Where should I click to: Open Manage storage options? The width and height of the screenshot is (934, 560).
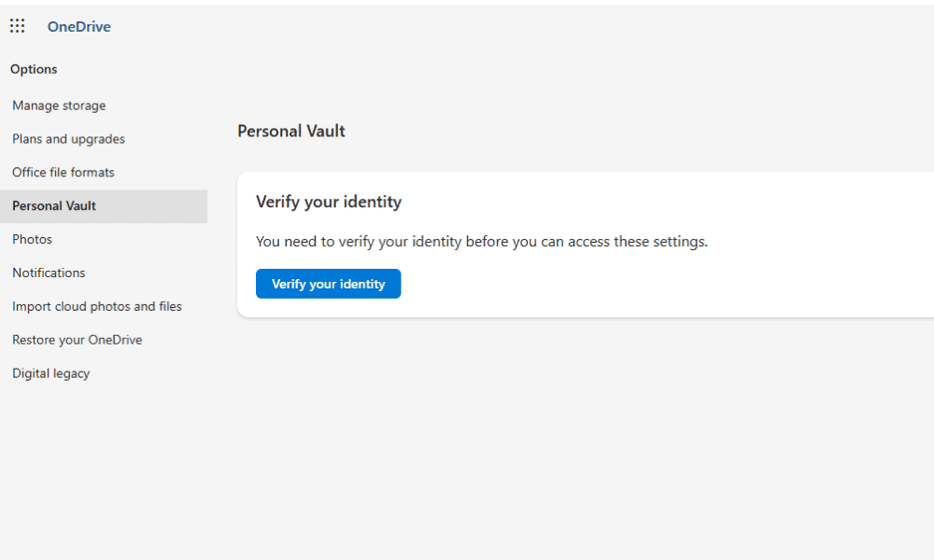click(x=59, y=105)
